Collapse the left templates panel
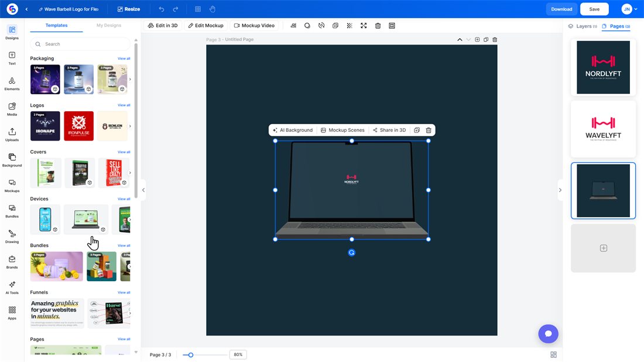Viewport: 644px width, 362px height. click(143, 190)
